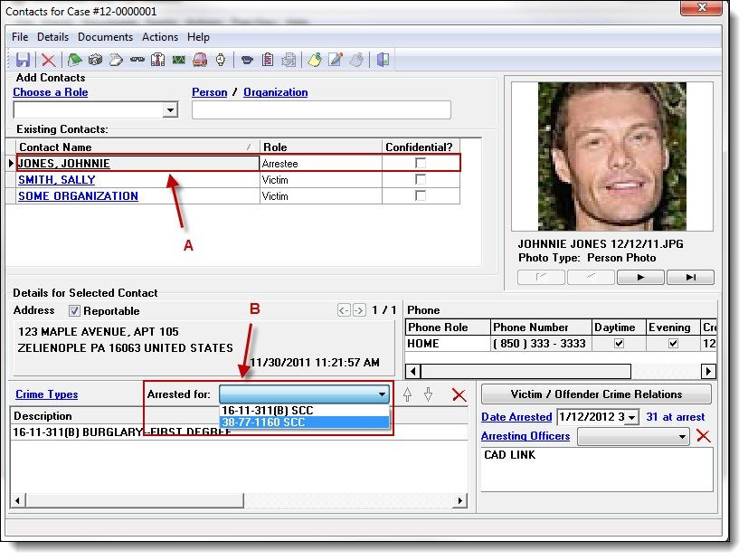Screen dimensions: 748x560
Task: Click the handcuffs icon in the toolbar
Action: coord(137,60)
